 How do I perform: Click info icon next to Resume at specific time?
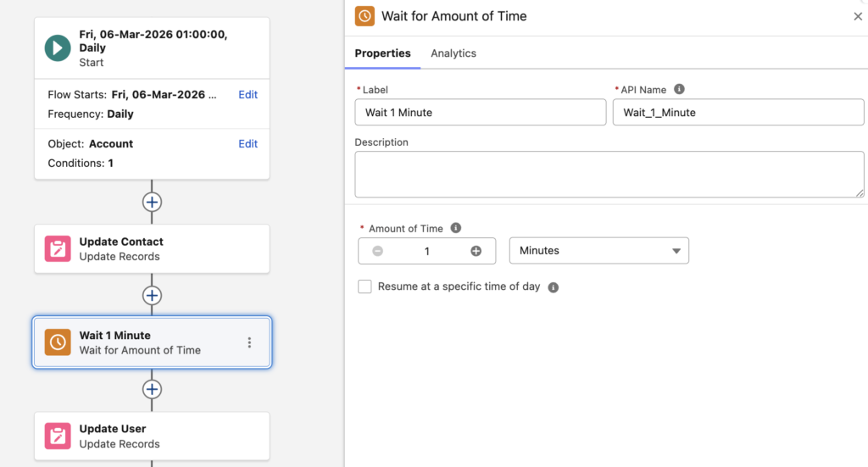(x=554, y=287)
